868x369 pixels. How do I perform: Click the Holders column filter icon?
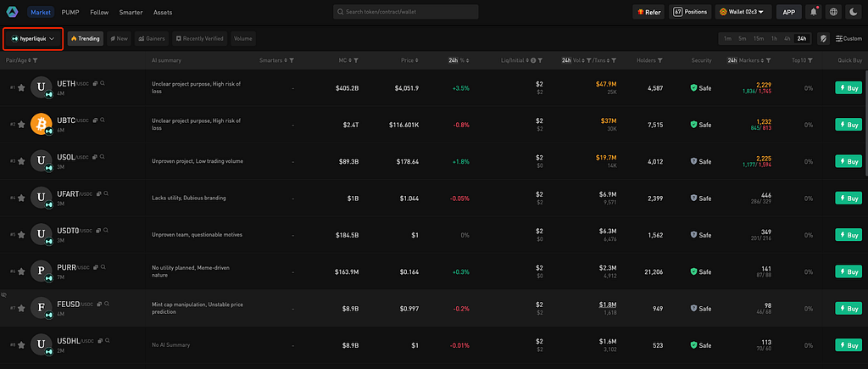click(x=660, y=60)
